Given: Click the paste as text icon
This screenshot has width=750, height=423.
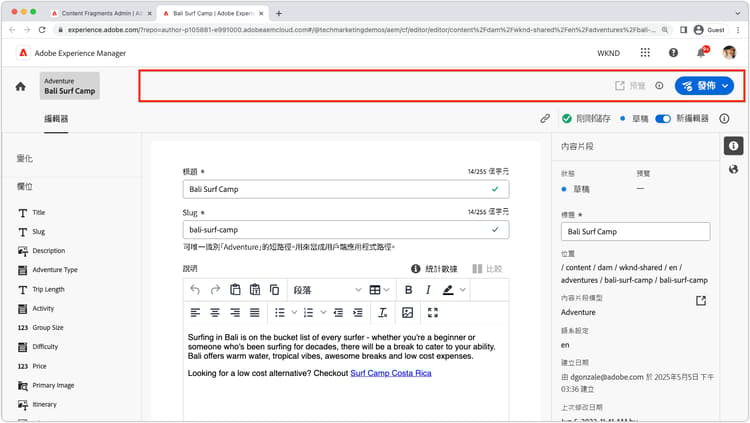Looking at the screenshot, I should [255, 289].
